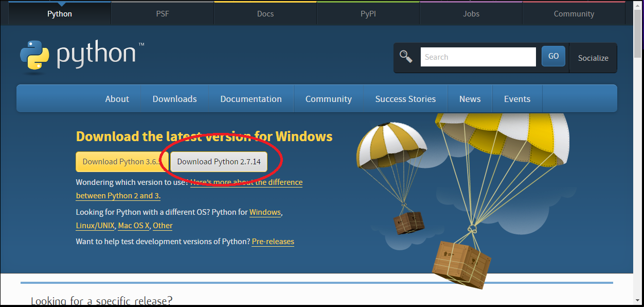
Task: Click the scrollbar up arrow
Action: coord(638,5)
